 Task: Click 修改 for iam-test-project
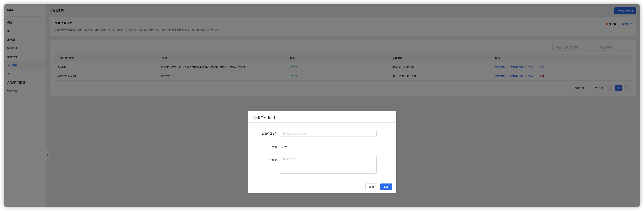pos(531,76)
